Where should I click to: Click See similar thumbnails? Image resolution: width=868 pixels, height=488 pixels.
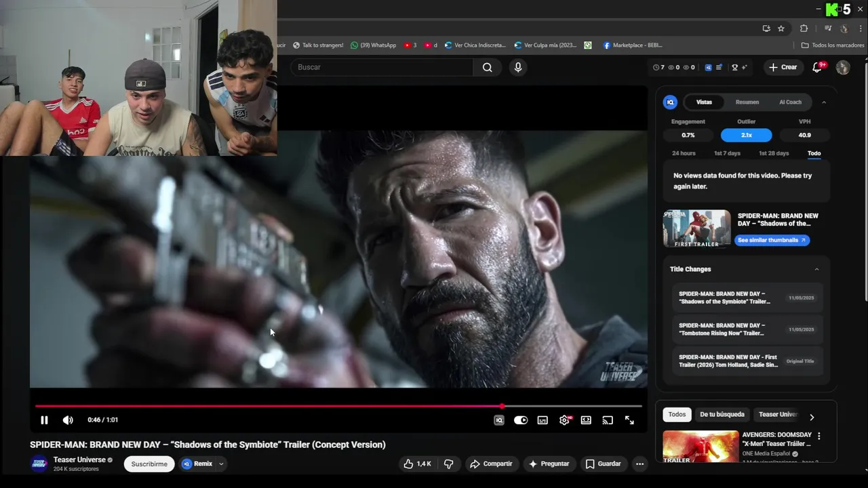pos(772,240)
